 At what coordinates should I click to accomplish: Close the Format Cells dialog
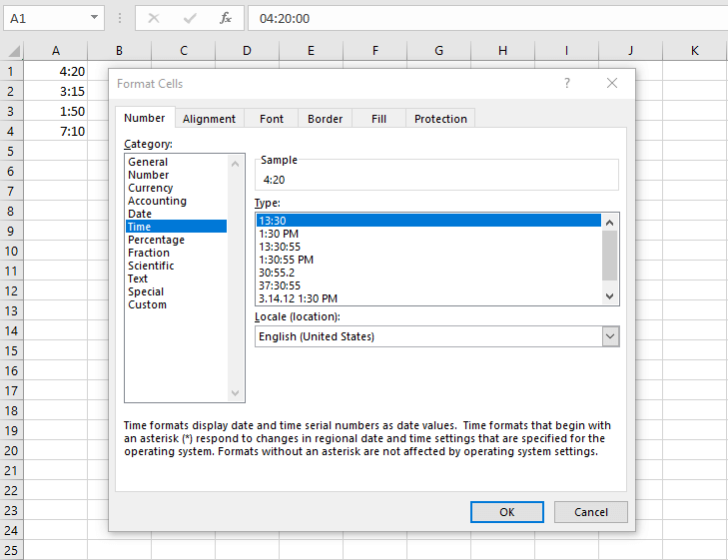click(612, 83)
